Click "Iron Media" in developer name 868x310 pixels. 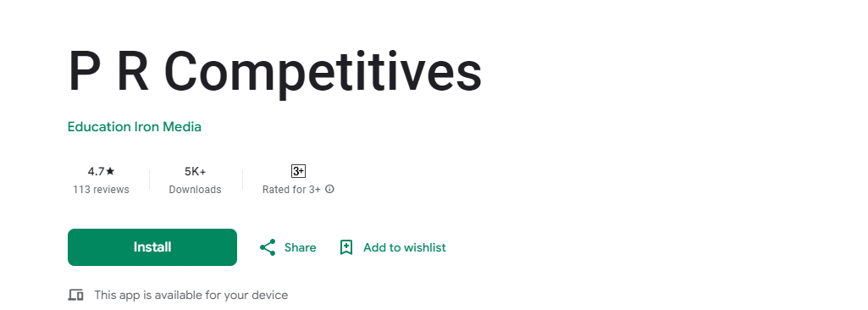tap(168, 127)
